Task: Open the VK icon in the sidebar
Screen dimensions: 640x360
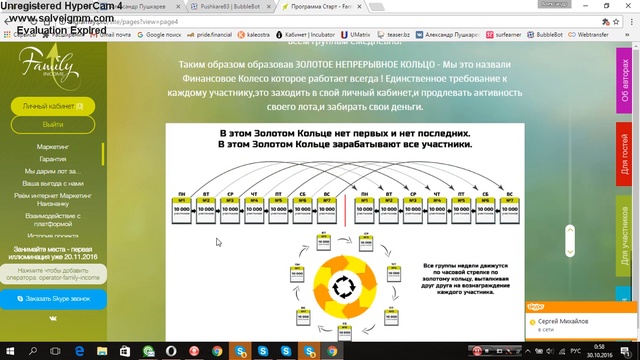Action: click(x=53, y=318)
